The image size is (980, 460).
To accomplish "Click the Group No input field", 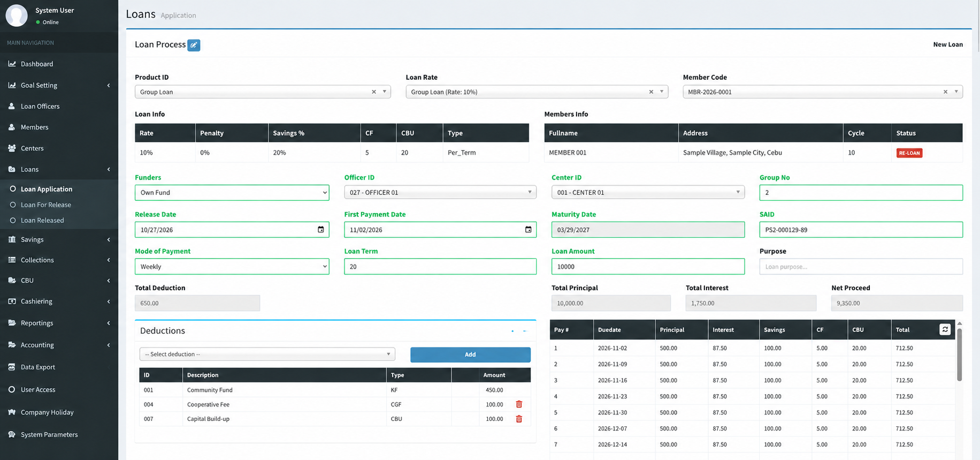I will 861,193.
